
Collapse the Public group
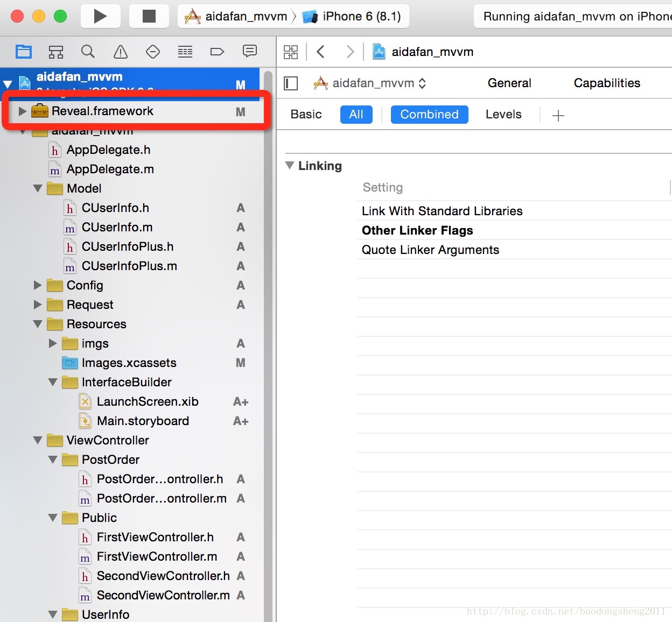click(53, 518)
